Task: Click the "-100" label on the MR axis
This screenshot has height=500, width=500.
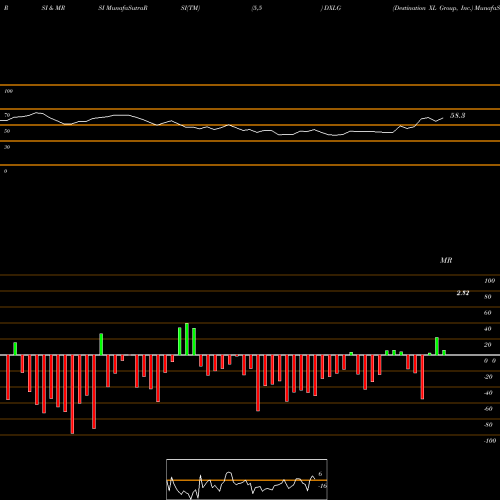Action: 490,441
